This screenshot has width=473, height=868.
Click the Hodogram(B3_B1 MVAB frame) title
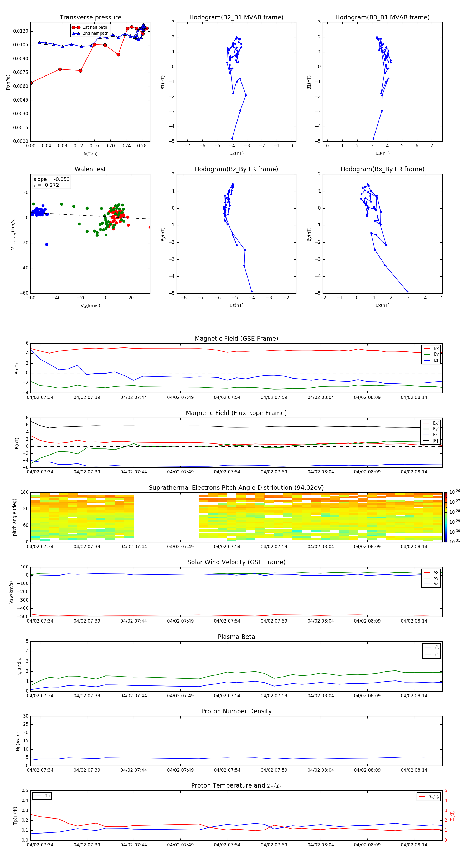pos(382,18)
